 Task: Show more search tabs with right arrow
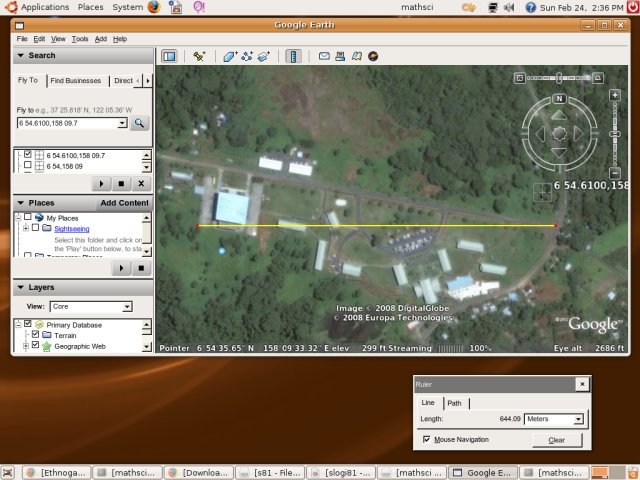148,80
